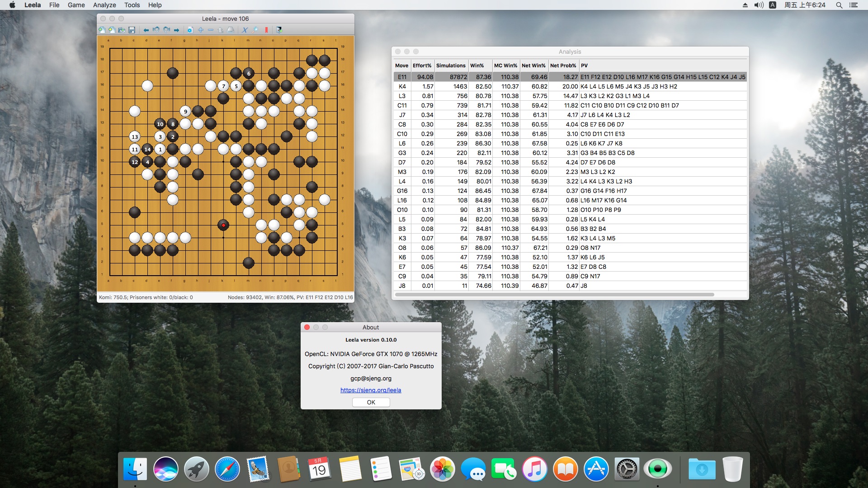Launch Safari from the Dock

click(x=227, y=469)
